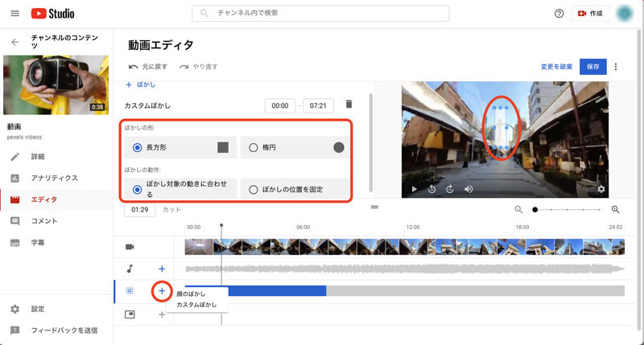Mute the preview volume icon
This screenshot has width=644, height=345.
point(469,189)
